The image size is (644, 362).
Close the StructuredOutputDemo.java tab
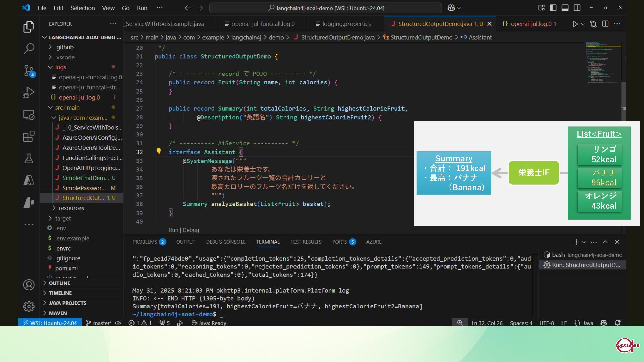489,24
